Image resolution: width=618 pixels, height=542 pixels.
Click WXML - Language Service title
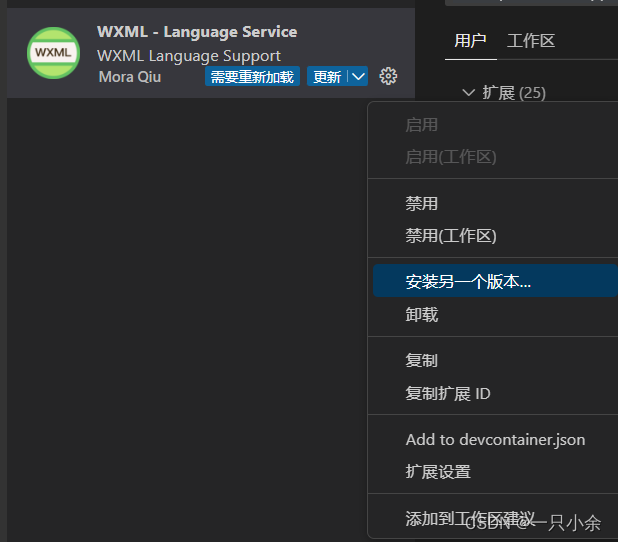[x=197, y=32]
